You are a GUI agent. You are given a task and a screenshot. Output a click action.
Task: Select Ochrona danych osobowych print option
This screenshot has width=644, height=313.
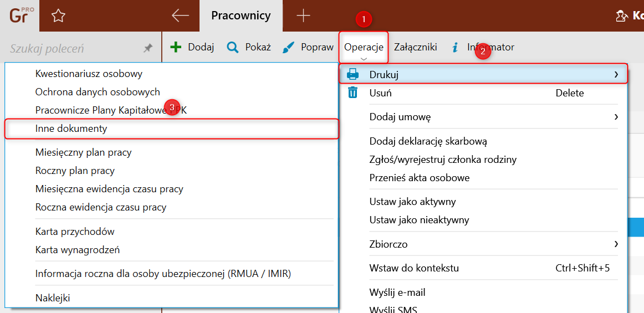(x=171, y=92)
